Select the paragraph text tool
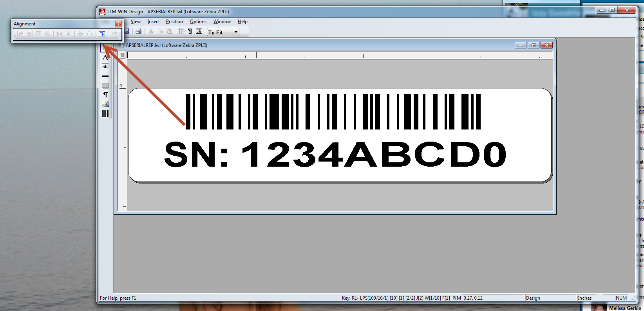The width and height of the screenshot is (644, 311). 105,95
